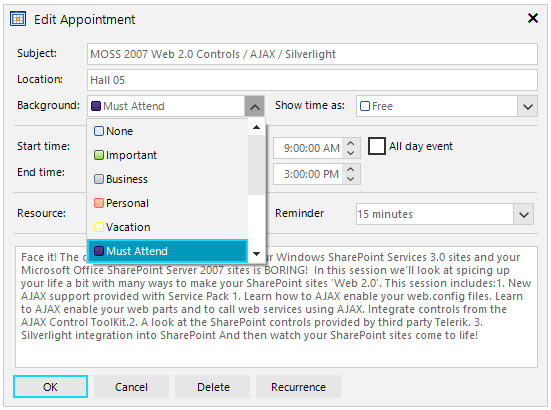Click the Subject text field
This screenshot has height=410, width=551.
312,54
